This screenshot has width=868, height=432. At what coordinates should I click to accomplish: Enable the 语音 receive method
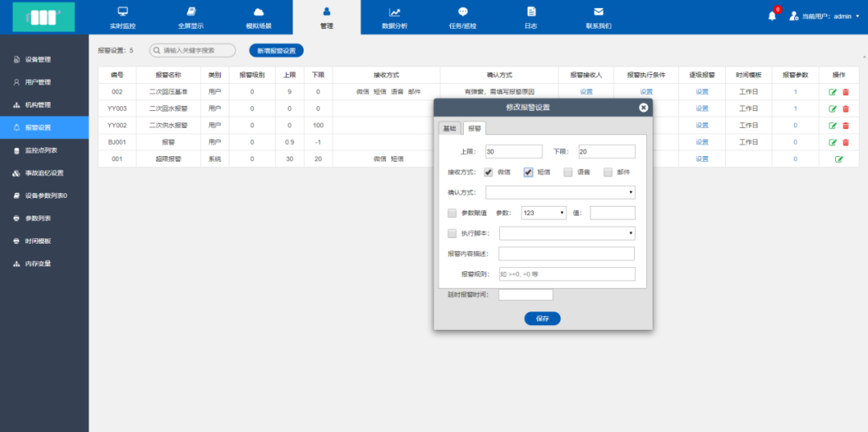pyautogui.click(x=568, y=172)
